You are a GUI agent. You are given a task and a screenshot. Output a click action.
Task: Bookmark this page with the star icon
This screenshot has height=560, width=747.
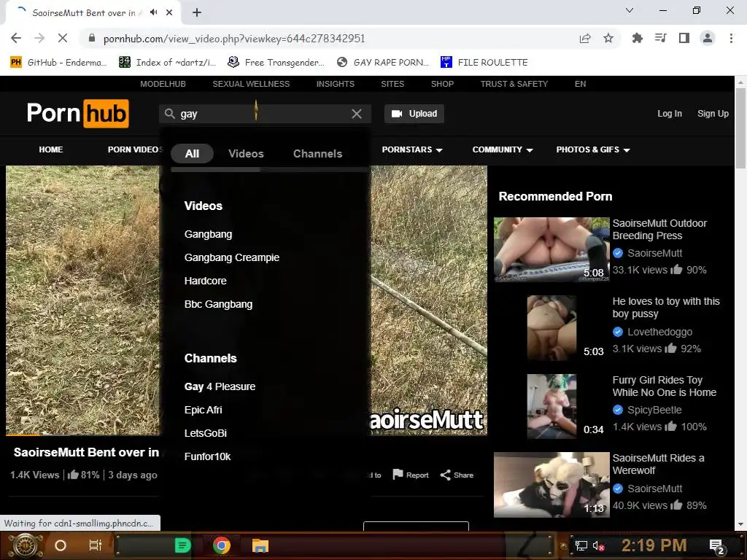point(608,38)
